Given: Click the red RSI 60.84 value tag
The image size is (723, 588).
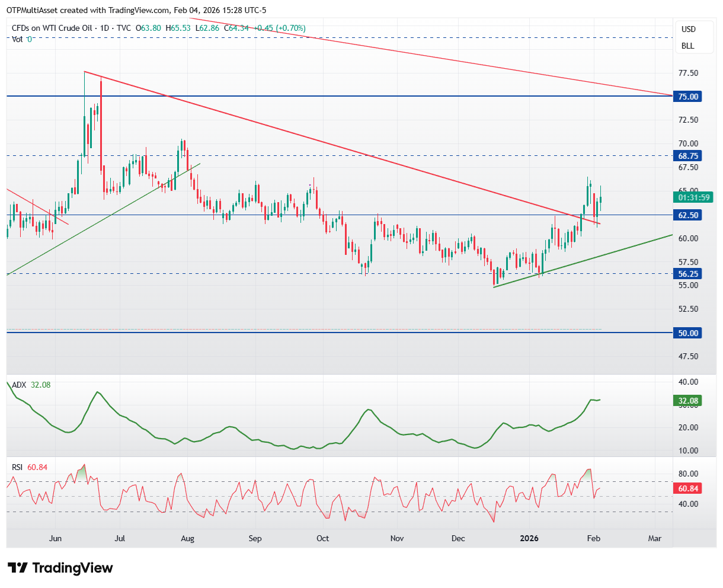Looking at the screenshot, I should (687, 488).
